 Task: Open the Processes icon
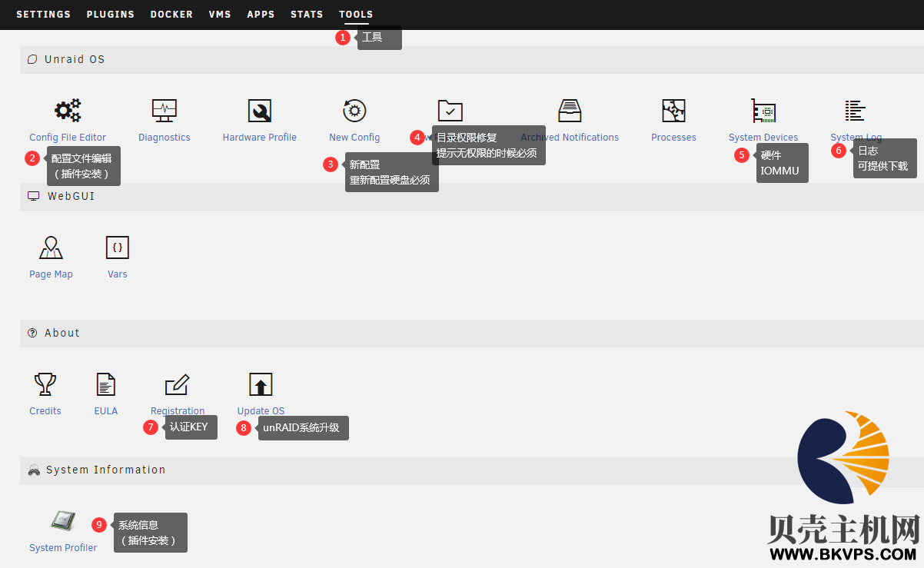click(673, 111)
